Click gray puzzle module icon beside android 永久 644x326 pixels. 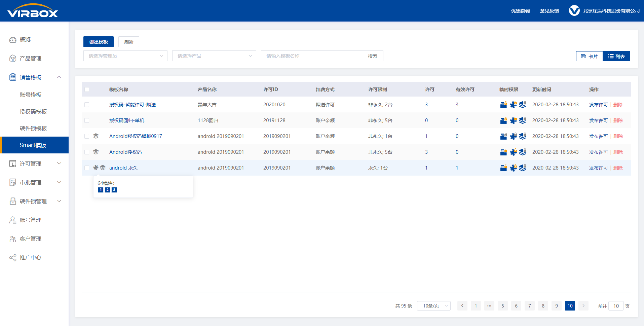tap(96, 168)
